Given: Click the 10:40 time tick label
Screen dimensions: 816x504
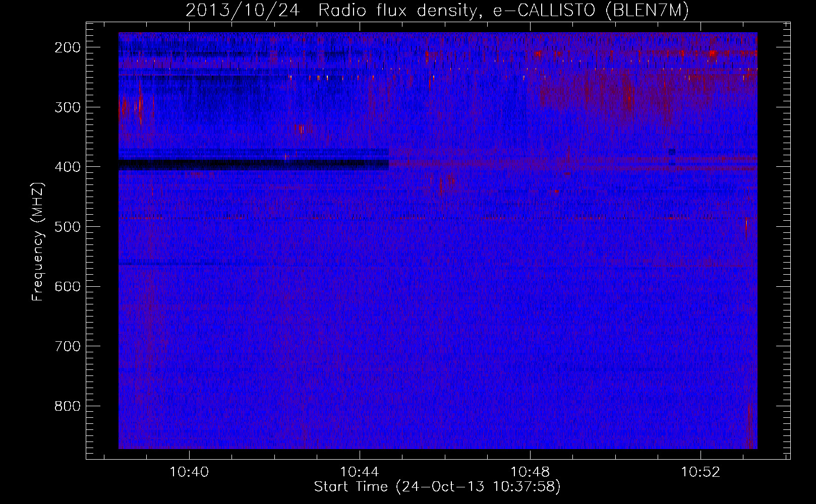Looking at the screenshot, I should [x=189, y=472].
